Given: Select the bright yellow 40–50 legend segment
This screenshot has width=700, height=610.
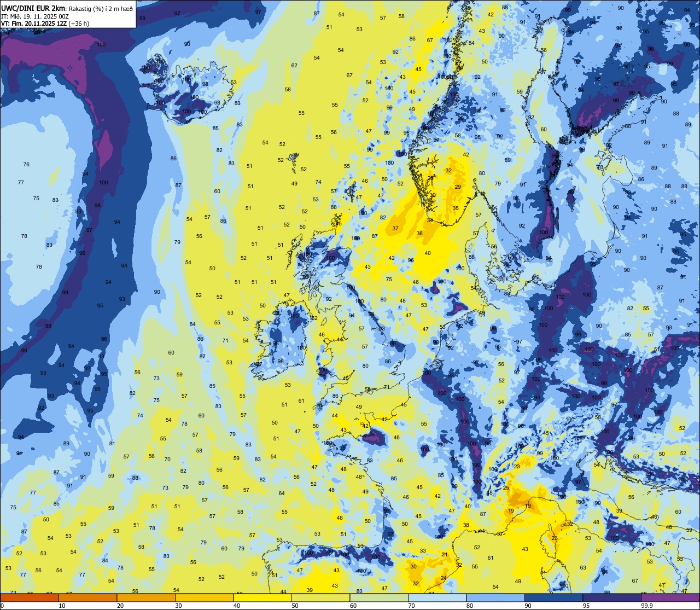Looking at the screenshot, I should tap(262, 597).
